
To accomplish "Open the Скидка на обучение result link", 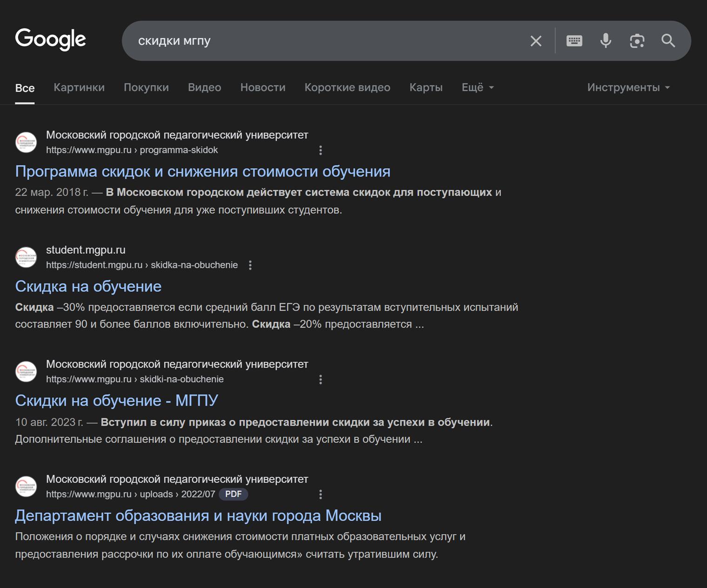I will [88, 286].
